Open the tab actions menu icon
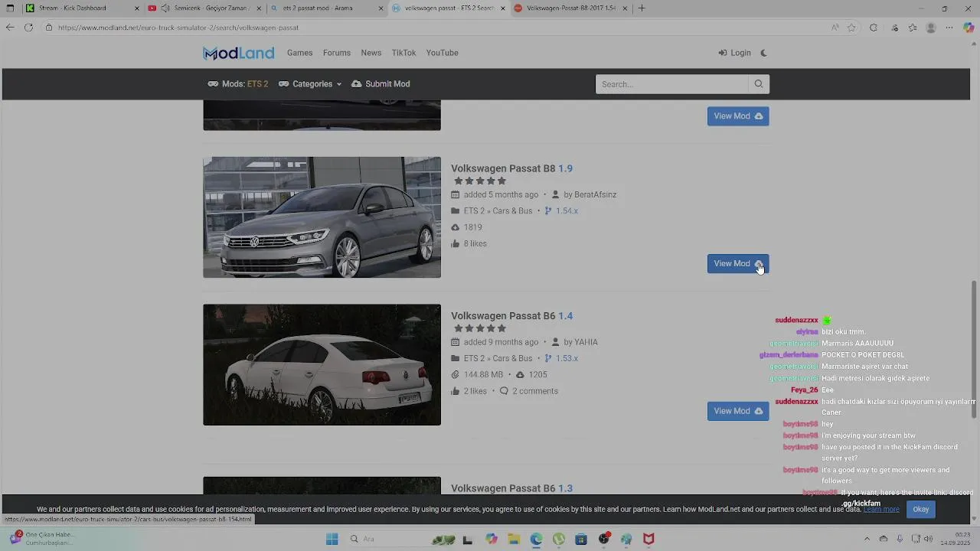 10,8
